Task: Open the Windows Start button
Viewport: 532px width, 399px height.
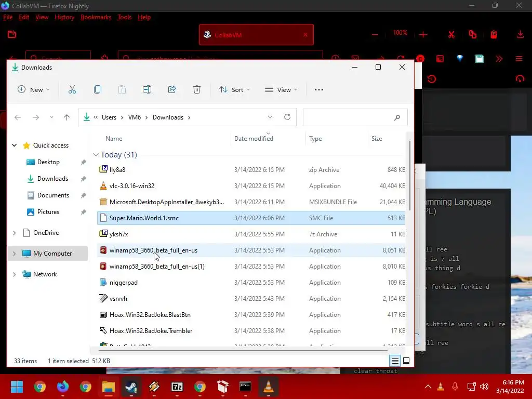Action: (17, 387)
